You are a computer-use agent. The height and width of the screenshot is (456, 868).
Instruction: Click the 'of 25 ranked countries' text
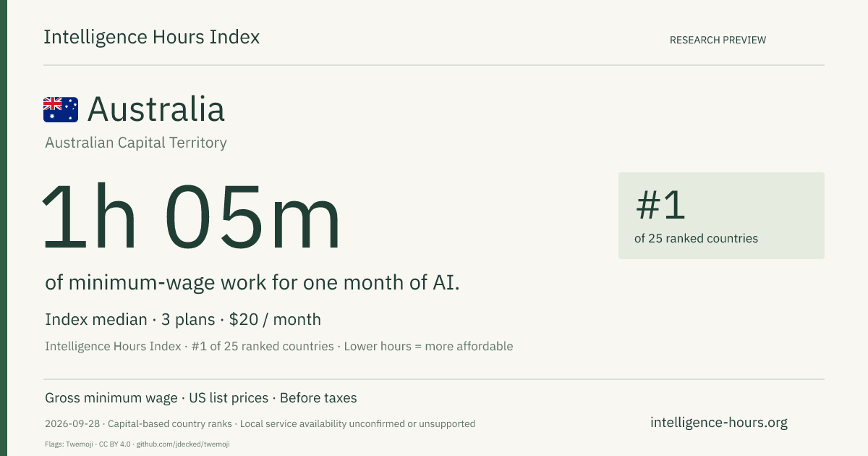(696, 238)
